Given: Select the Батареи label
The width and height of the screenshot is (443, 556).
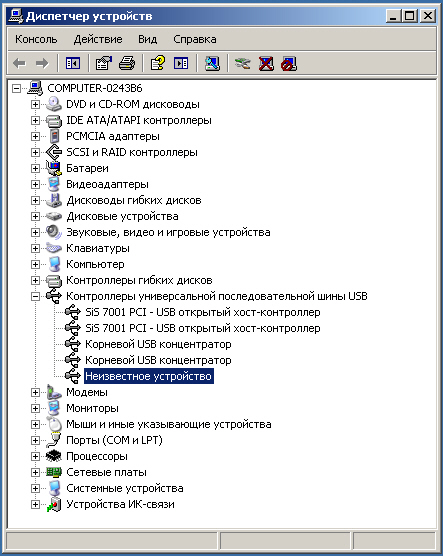Looking at the screenshot, I should [87, 168].
